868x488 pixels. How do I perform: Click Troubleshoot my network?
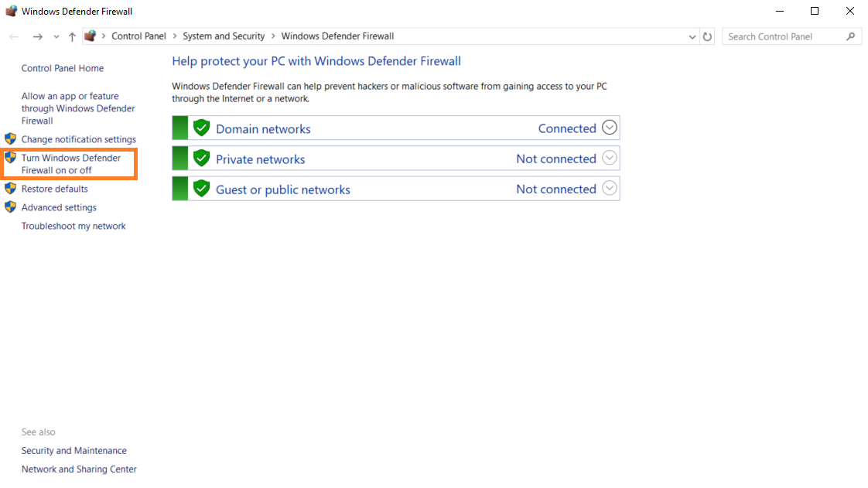[73, 225]
